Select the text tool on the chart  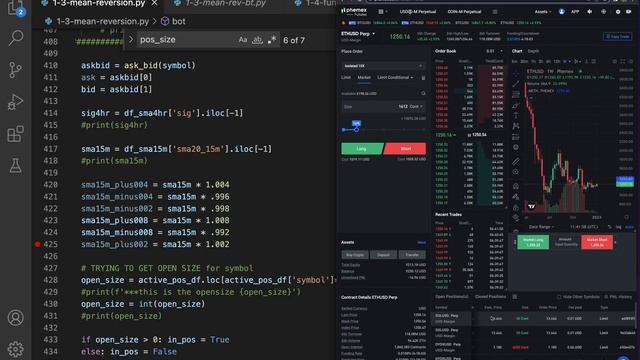click(516, 116)
